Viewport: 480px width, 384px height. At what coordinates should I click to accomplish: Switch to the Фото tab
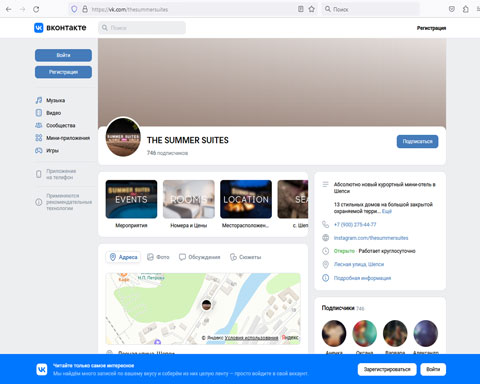[x=158, y=257]
